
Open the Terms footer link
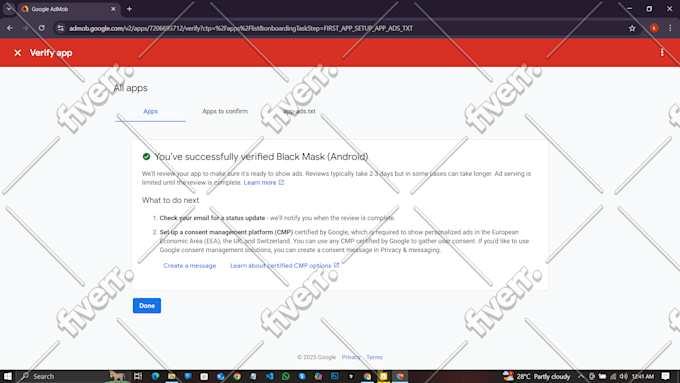coord(374,357)
